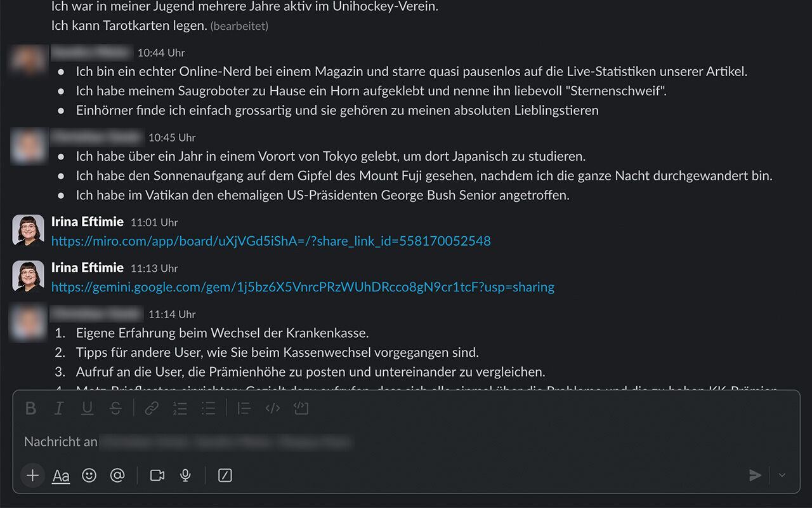Insert a link using the link icon

click(x=152, y=408)
